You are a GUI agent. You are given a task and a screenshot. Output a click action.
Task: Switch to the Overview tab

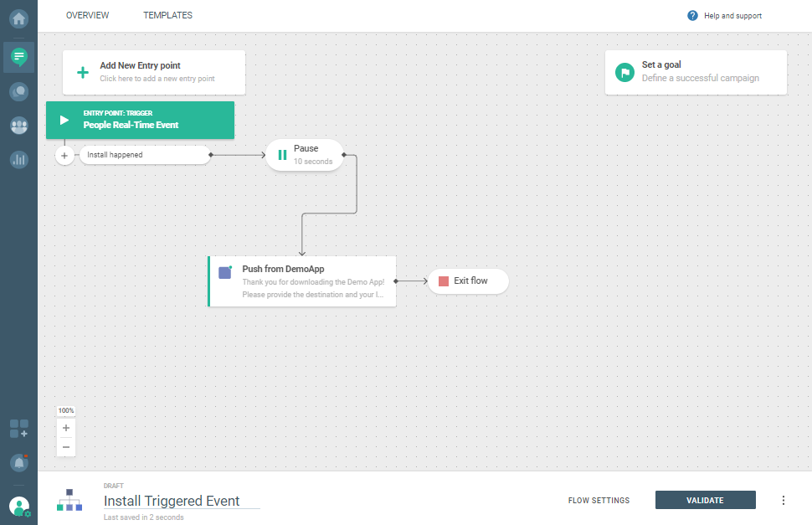(88, 16)
